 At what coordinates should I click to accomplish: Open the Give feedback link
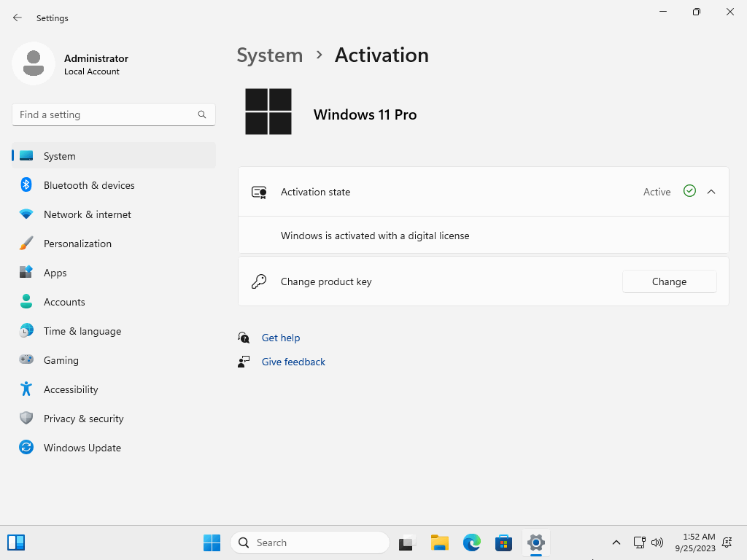(x=293, y=362)
